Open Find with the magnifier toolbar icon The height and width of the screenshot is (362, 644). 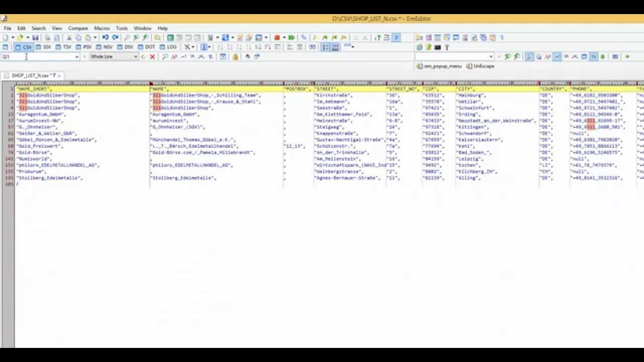pos(127,37)
